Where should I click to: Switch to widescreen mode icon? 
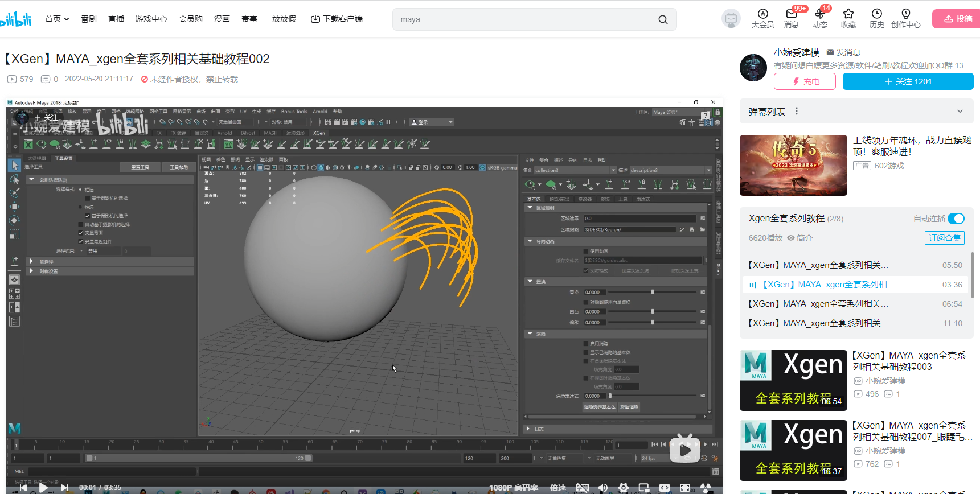tap(665, 488)
